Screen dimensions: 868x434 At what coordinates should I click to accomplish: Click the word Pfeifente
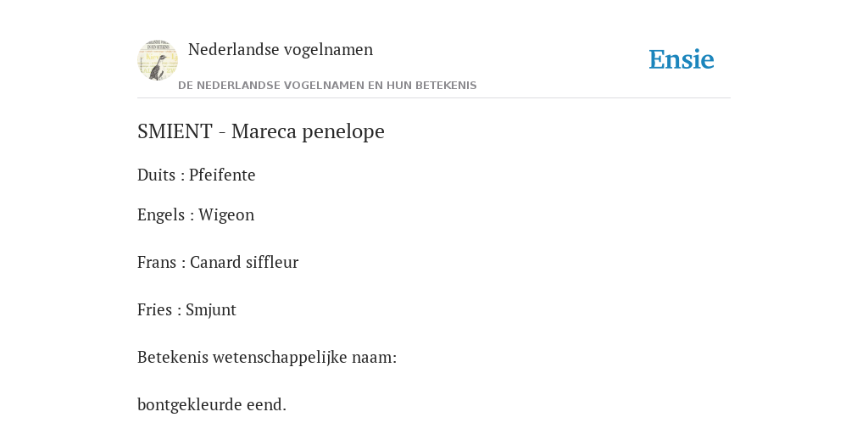(222, 175)
